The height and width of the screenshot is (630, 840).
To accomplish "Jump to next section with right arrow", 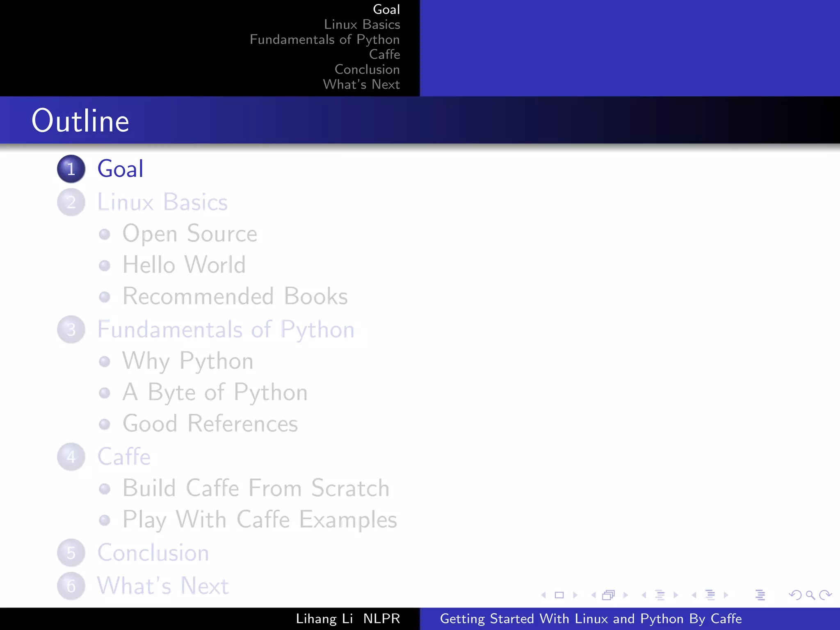I will (726, 595).
